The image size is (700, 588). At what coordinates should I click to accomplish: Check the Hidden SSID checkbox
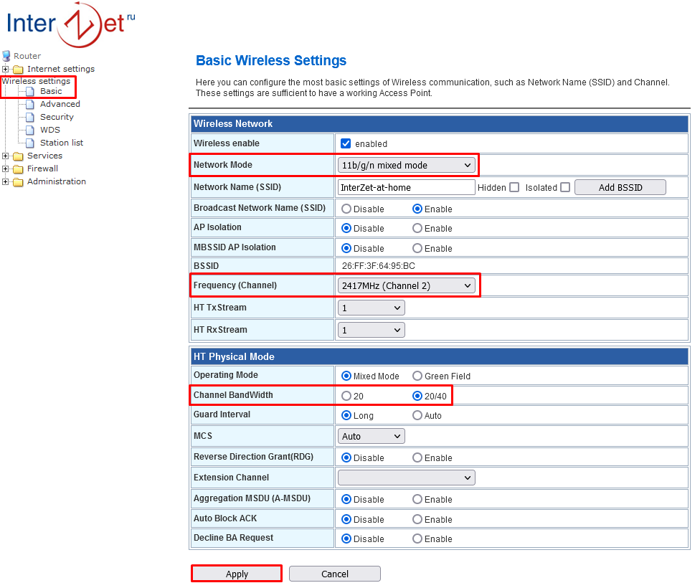click(514, 188)
